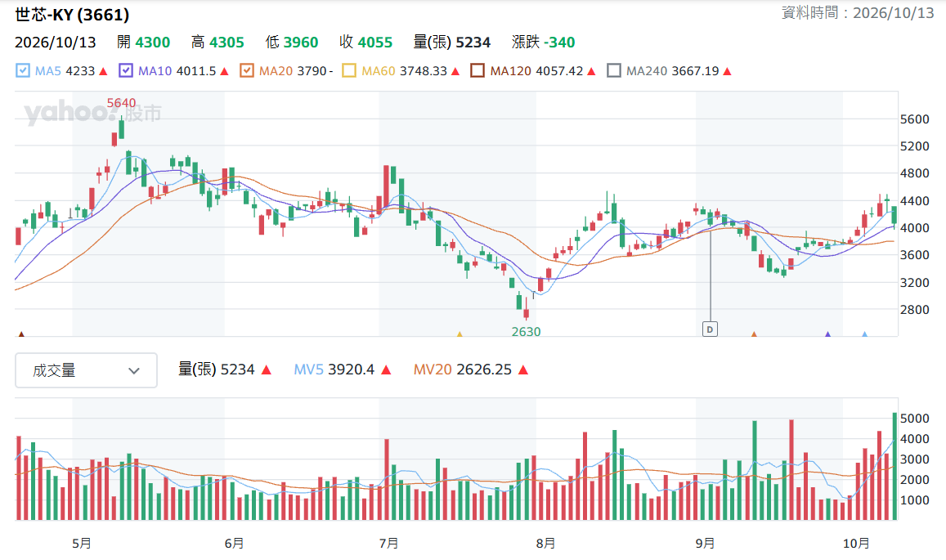946x560 pixels.
Task: Click the 2630 lowest price label
Action: coord(526,332)
